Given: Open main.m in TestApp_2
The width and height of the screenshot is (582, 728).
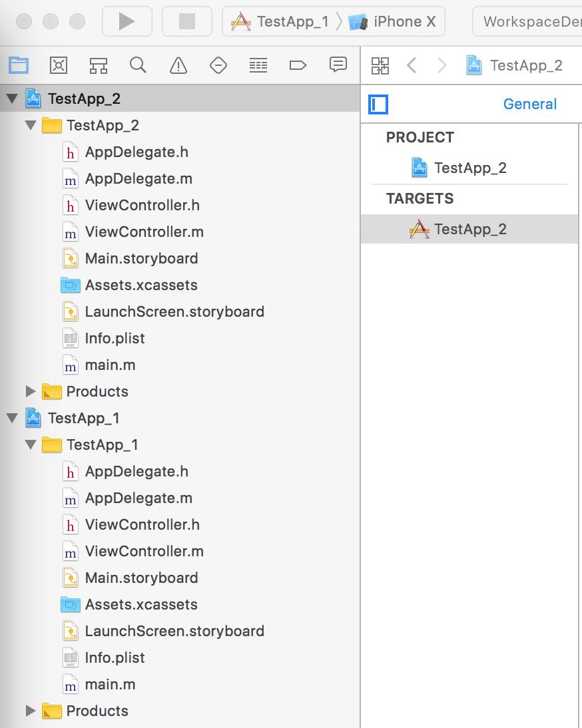Looking at the screenshot, I should [180, 365].
